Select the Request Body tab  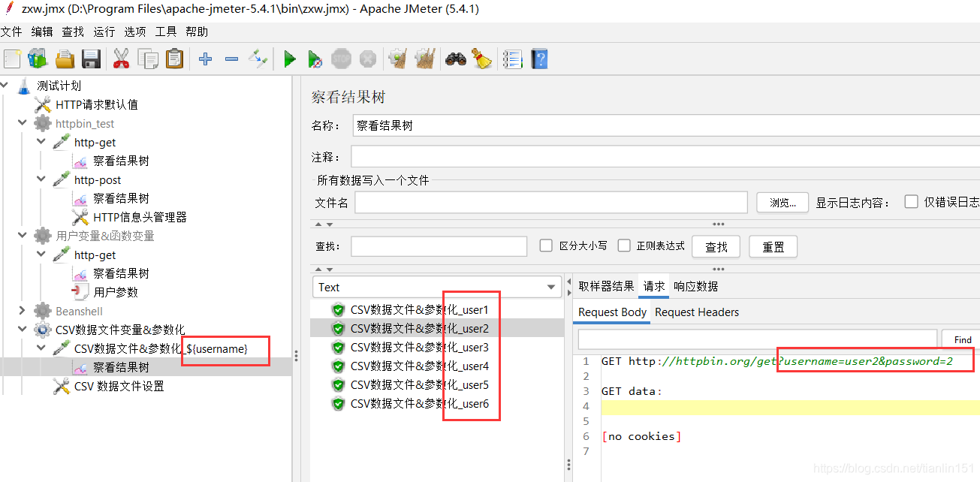[613, 312]
